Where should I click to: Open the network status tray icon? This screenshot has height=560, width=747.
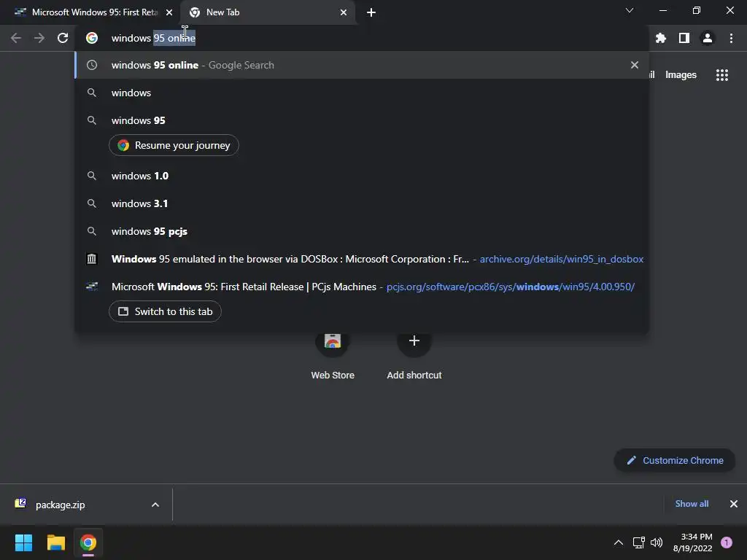pos(638,542)
